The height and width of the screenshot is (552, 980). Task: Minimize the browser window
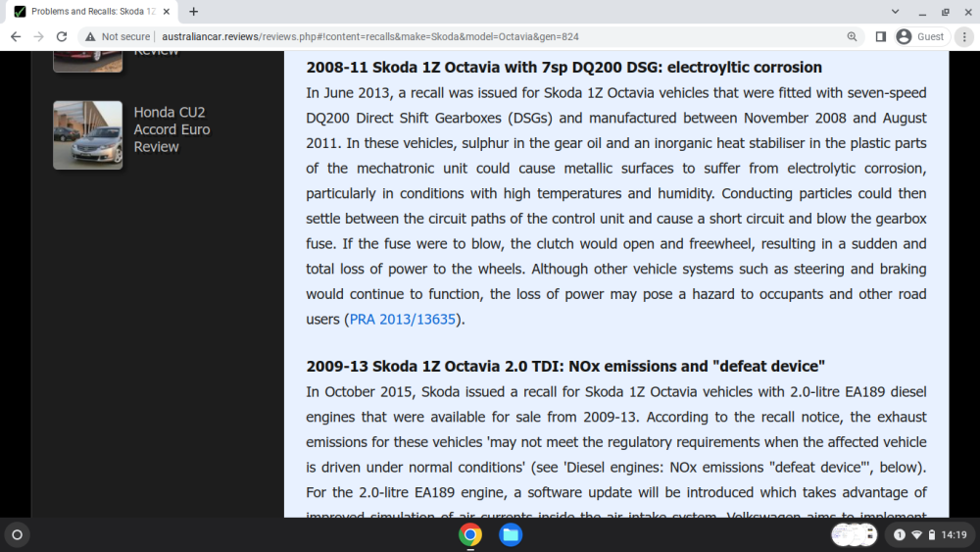(x=922, y=11)
